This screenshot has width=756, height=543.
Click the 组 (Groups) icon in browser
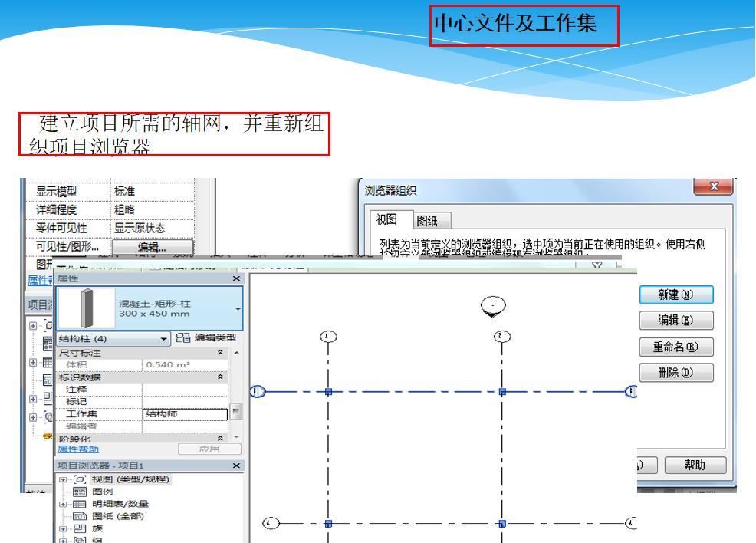(80, 539)
